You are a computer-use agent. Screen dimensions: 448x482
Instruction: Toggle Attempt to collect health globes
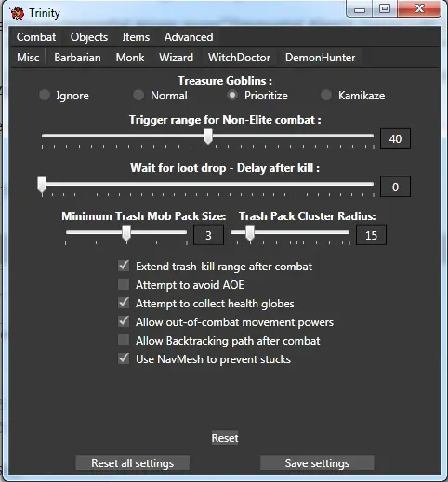click(x=124, y=303)
